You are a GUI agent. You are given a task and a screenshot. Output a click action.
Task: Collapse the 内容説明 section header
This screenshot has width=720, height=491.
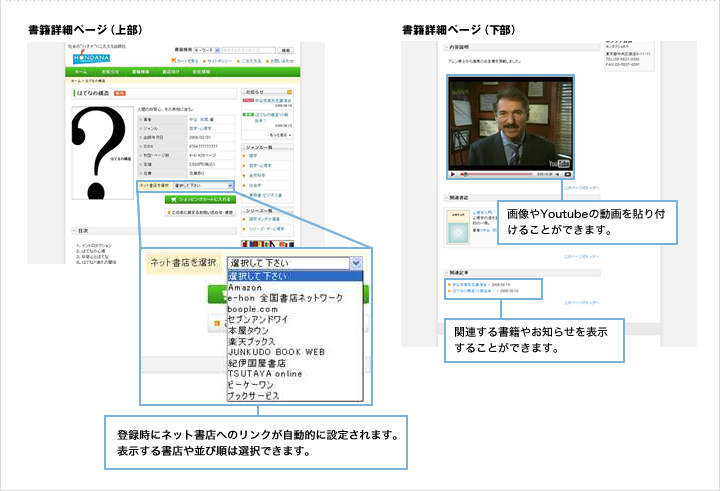[522, 47]
